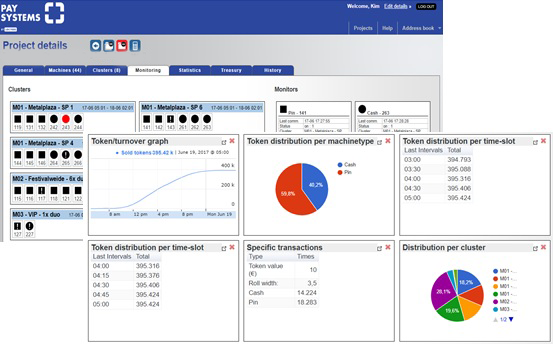Click warning machine 143 in Metalplaza SP 6
The height and width of the screenshot is (362, 553).
[171, 122]
